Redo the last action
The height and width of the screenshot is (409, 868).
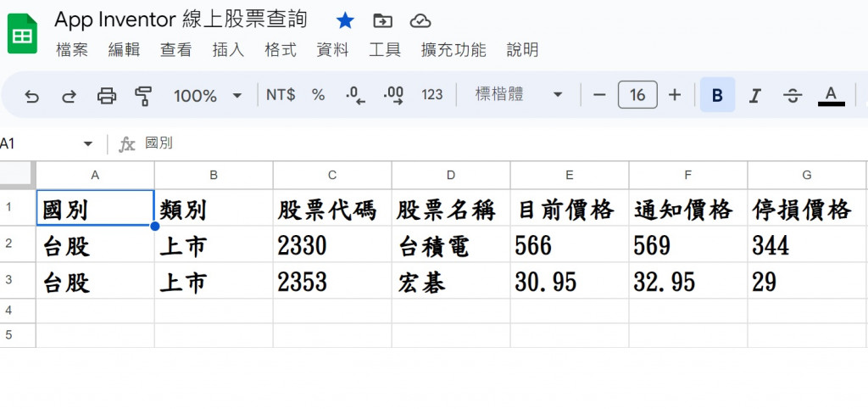click(69, 96)
